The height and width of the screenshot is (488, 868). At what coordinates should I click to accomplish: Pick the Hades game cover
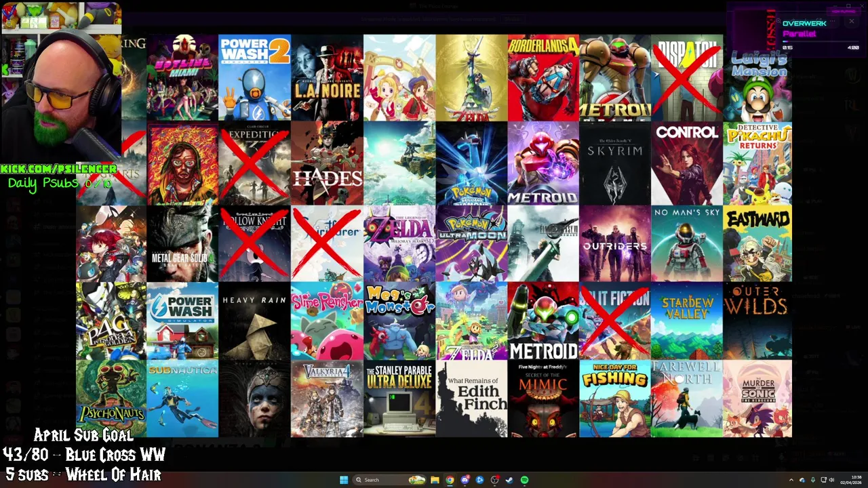click(x=327, y=163)
